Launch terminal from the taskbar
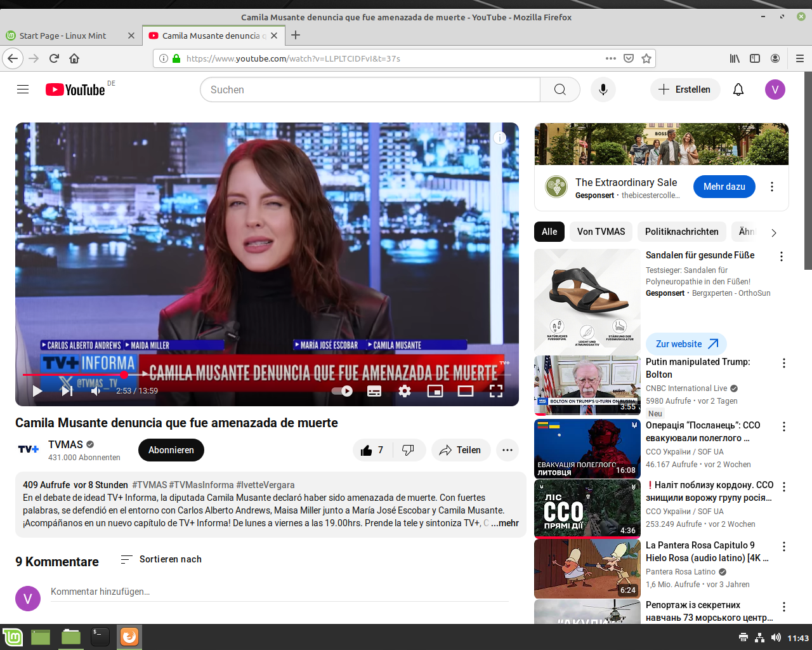The height and width of the screenshot is (650, 812). pos(100,637)
